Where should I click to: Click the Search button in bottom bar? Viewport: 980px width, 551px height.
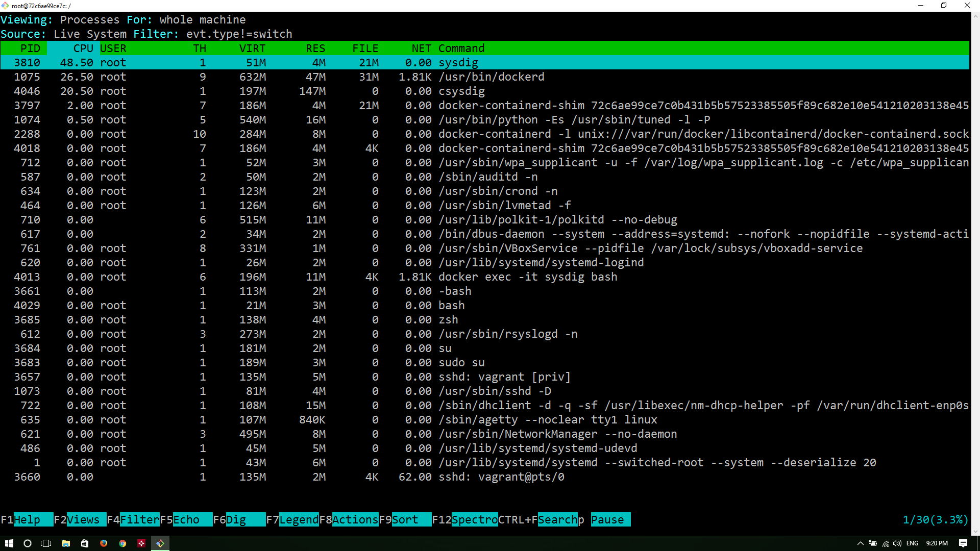click(x=558, y=519)
